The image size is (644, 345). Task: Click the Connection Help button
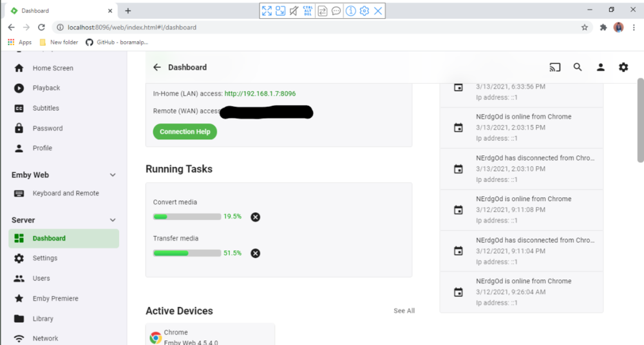[x=185, y=132]
